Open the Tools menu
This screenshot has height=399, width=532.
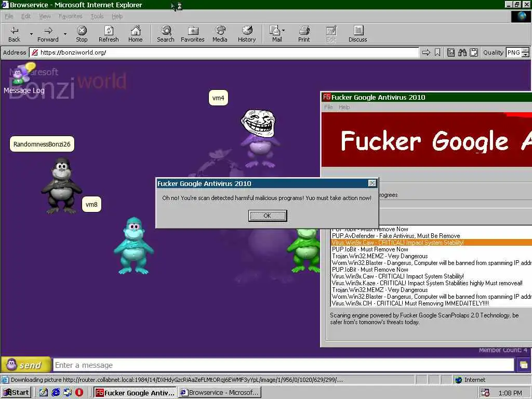(97, 16)
